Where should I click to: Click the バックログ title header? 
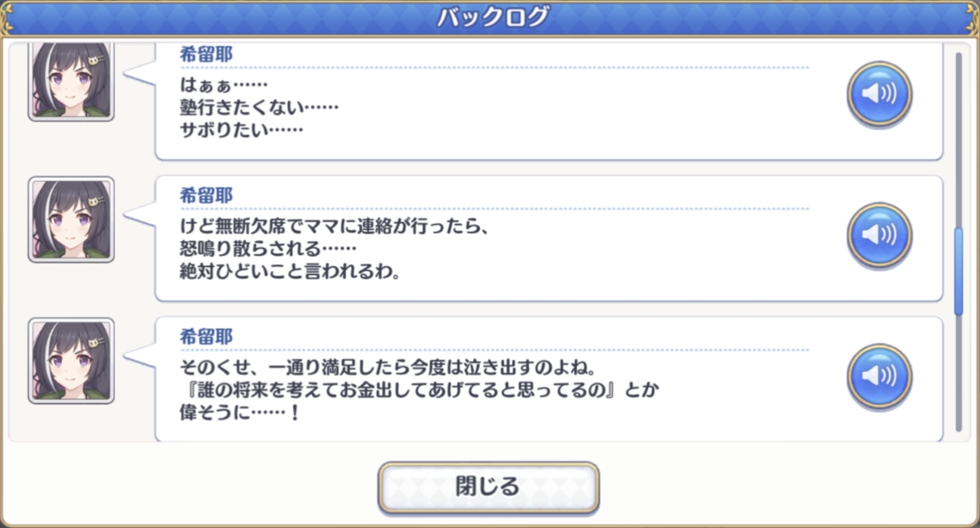(492, 17)
